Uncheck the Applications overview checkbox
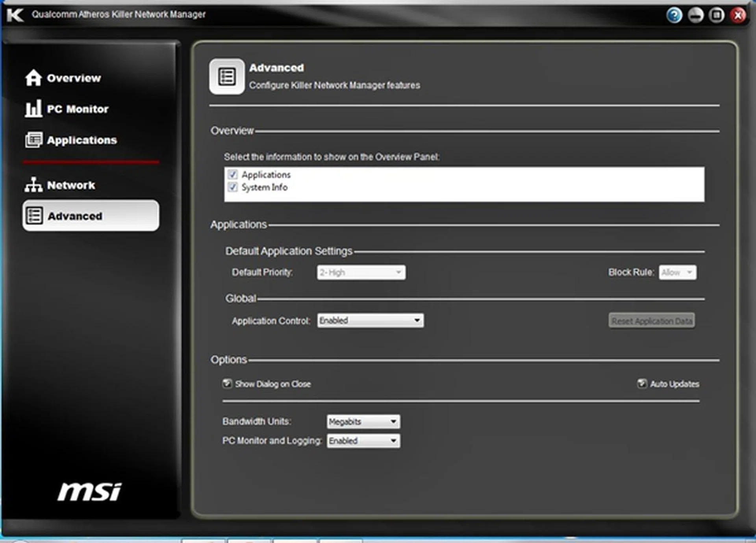The width and height of the screenshot is (756, 543). tap(233, 174)
